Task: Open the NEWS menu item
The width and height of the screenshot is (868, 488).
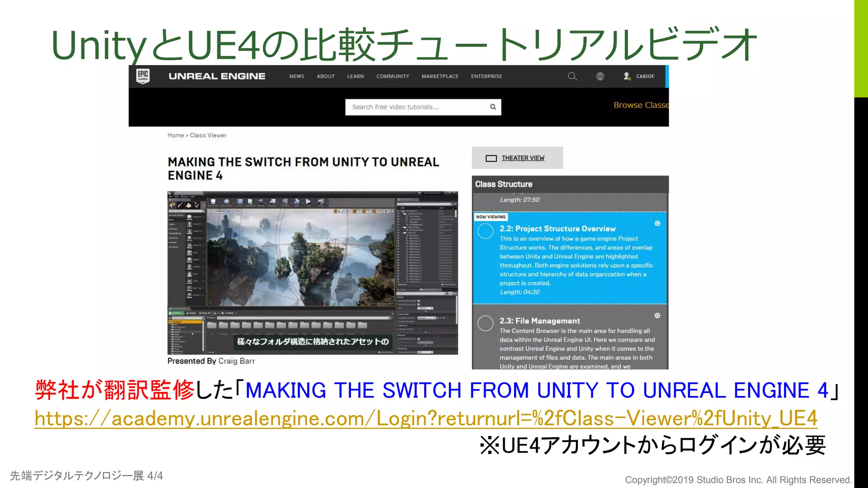Action: click(297, 76)
